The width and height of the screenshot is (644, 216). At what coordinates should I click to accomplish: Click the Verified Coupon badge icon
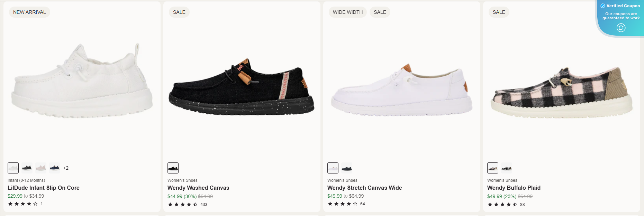[621, 28]
